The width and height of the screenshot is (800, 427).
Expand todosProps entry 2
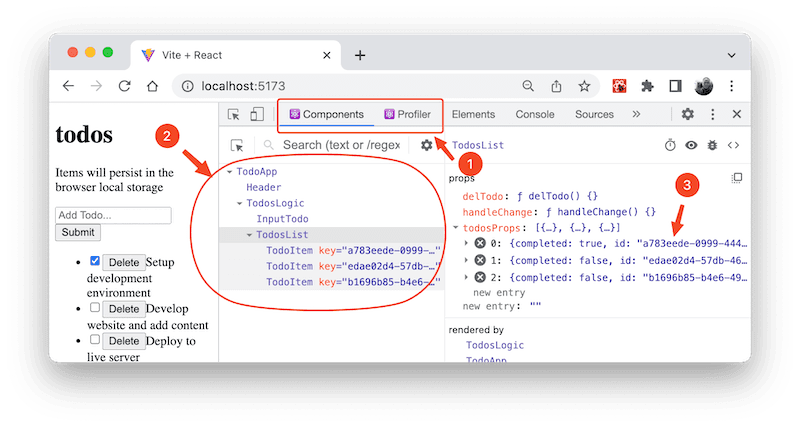466,277
